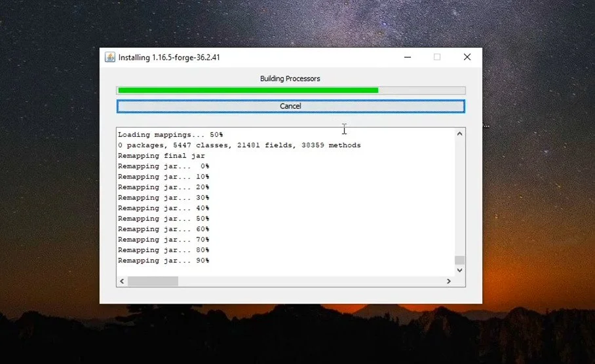Viewport: 595px width, 364px height.
Task: Close the Forge installer window
Action: pyautogui.click(x=467, y=57)
